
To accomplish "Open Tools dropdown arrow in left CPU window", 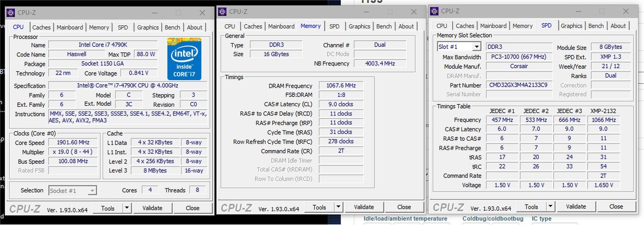I will (x=127, y=208).
